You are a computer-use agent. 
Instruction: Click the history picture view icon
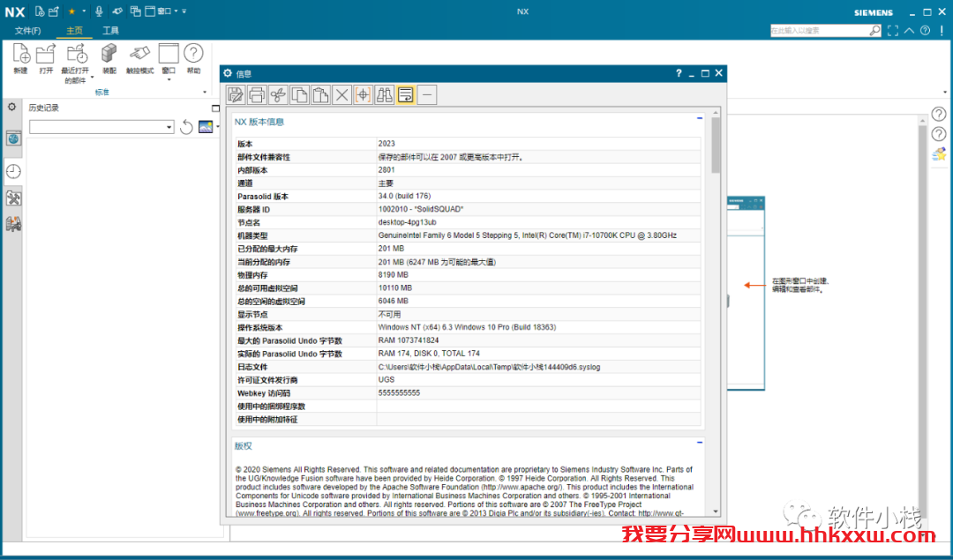206,127
